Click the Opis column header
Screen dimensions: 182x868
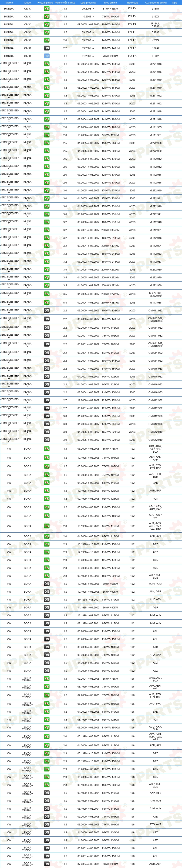(x=175, y=2)
